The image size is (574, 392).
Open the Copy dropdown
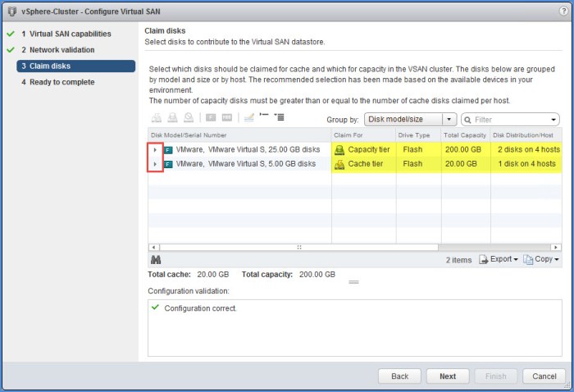pyautogui.click(x=541, y=259)
